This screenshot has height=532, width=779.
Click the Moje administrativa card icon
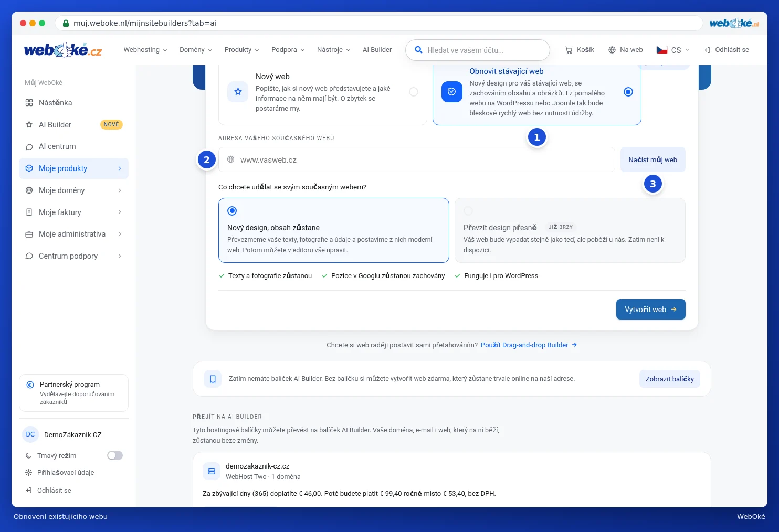29,235
